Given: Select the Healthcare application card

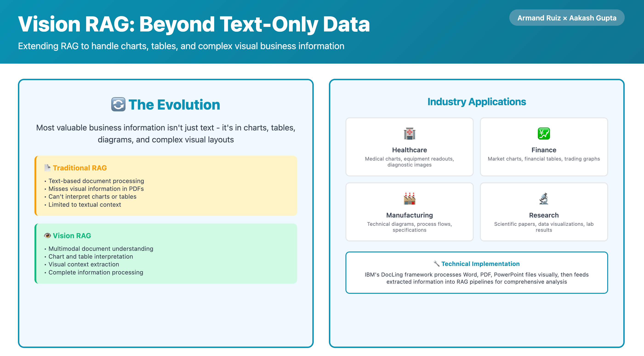Looking at the screenshot, I should pyautogui.click(x=409, y=147).
